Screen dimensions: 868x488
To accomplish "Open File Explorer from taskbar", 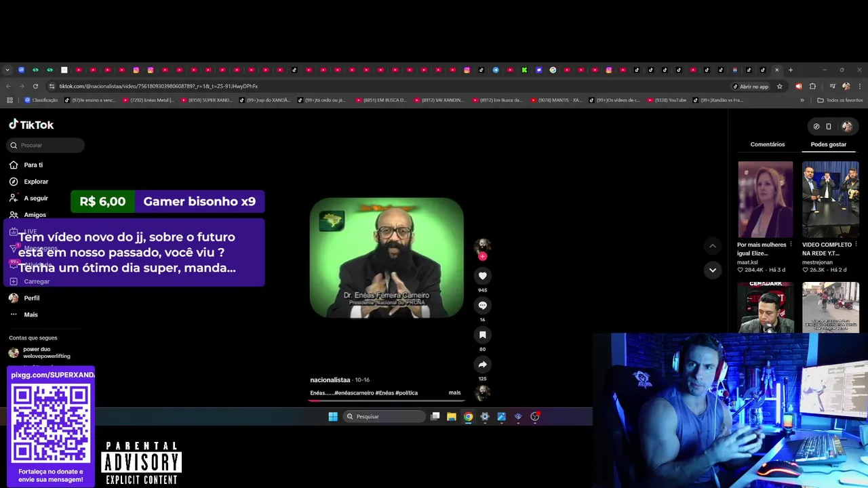I will 452,416.
